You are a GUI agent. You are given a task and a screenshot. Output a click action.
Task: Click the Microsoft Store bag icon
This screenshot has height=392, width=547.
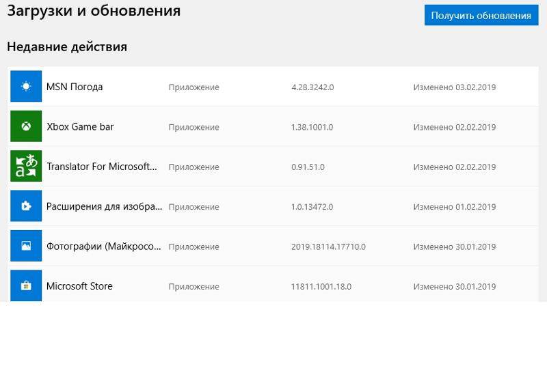pos(26,285)
